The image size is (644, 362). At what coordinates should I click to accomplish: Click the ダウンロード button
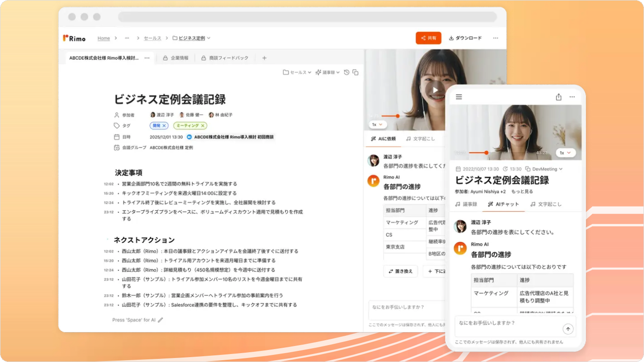point(465,38)
